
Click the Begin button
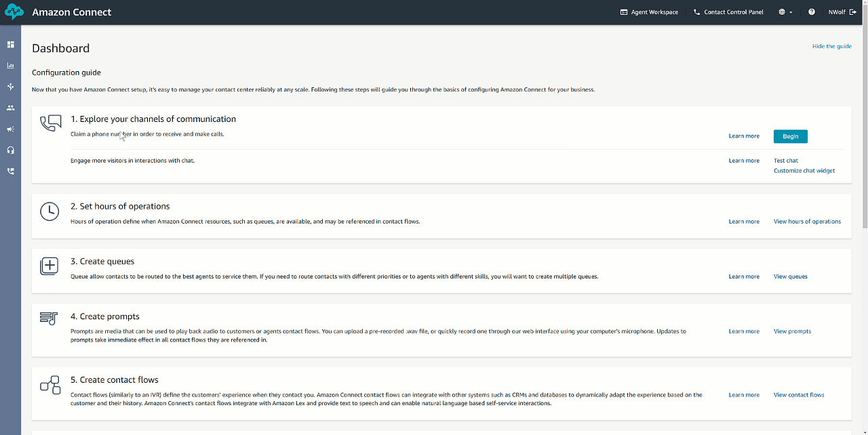[x=791, y=136]
